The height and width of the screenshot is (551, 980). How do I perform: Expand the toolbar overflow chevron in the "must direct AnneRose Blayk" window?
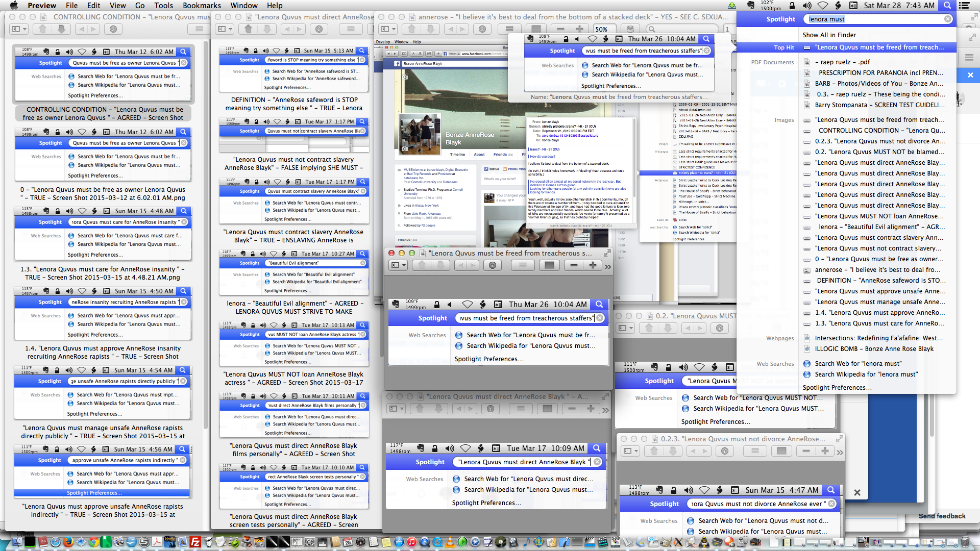pyautogui.click(x=605, y=409)
